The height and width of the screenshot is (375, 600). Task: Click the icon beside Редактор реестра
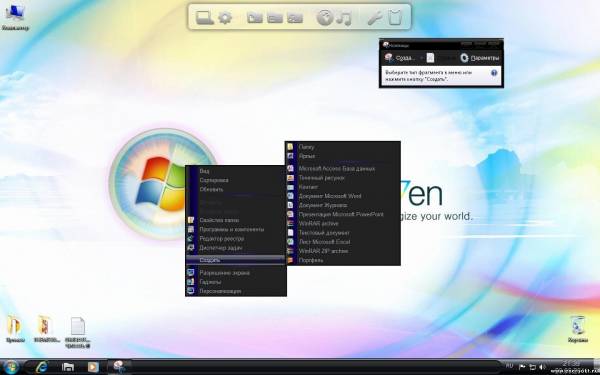click(x=191, y=238)
